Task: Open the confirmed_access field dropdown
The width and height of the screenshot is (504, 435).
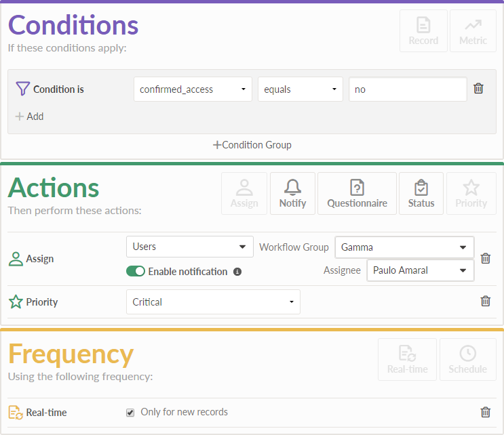Action: pyautogui.click(x=193, y=89)
